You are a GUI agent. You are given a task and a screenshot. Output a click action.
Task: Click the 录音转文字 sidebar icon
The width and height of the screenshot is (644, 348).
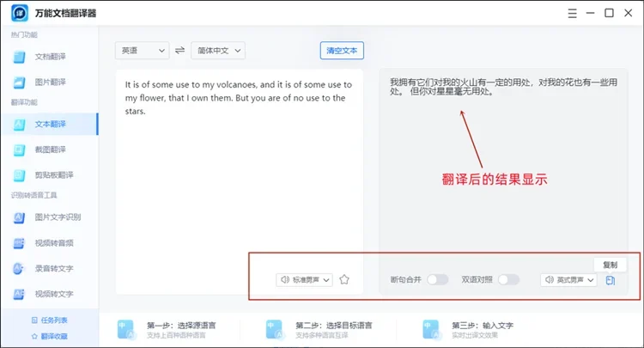point(19,269)
